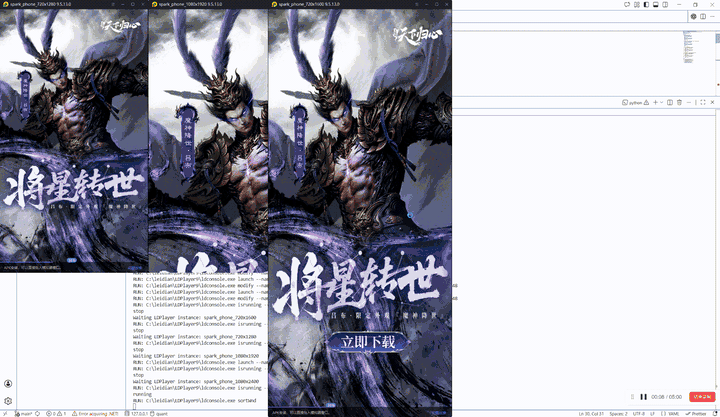720x417 pixels.
Task: Click the editor gear icon in tab bar
Action: point(693,16)
